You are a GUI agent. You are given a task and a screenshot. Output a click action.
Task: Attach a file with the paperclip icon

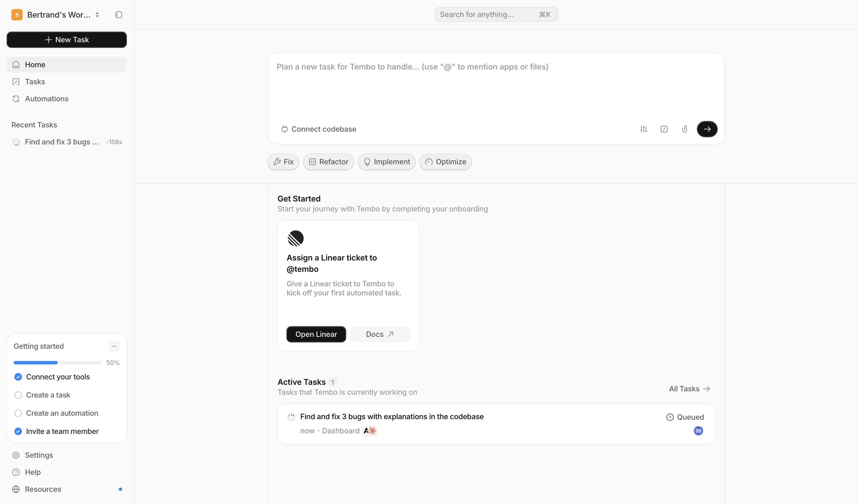684,129
